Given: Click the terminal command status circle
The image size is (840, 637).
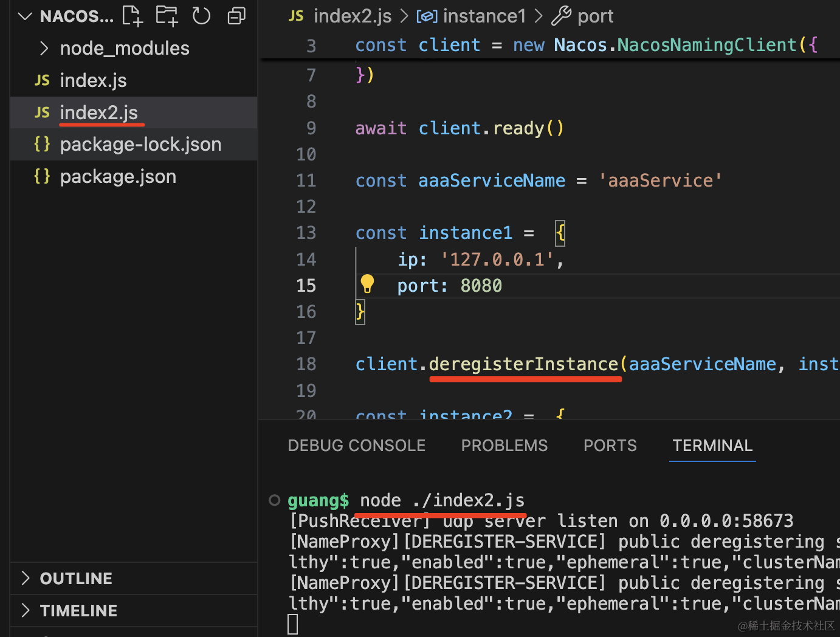Looking at the screenshot, I should point(275,500).
